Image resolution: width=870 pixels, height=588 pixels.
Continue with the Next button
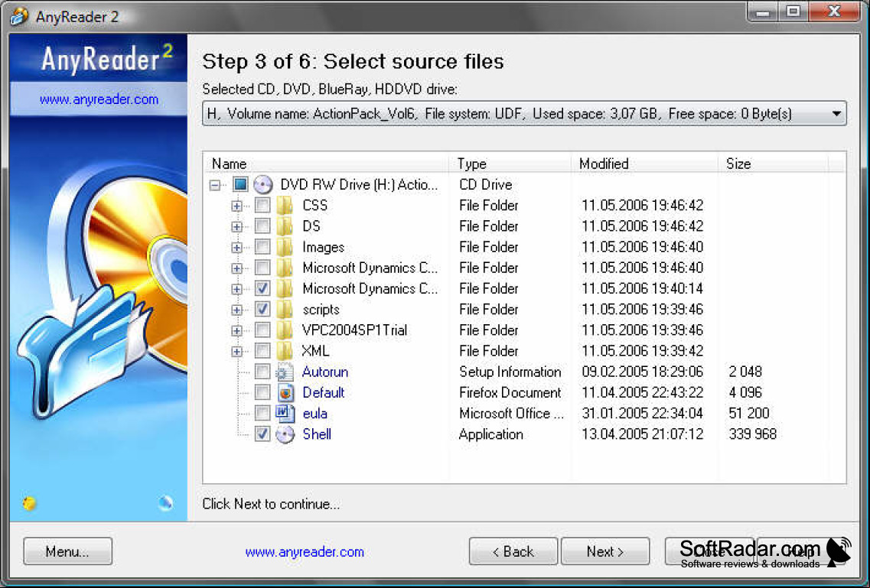coord(605,551)
